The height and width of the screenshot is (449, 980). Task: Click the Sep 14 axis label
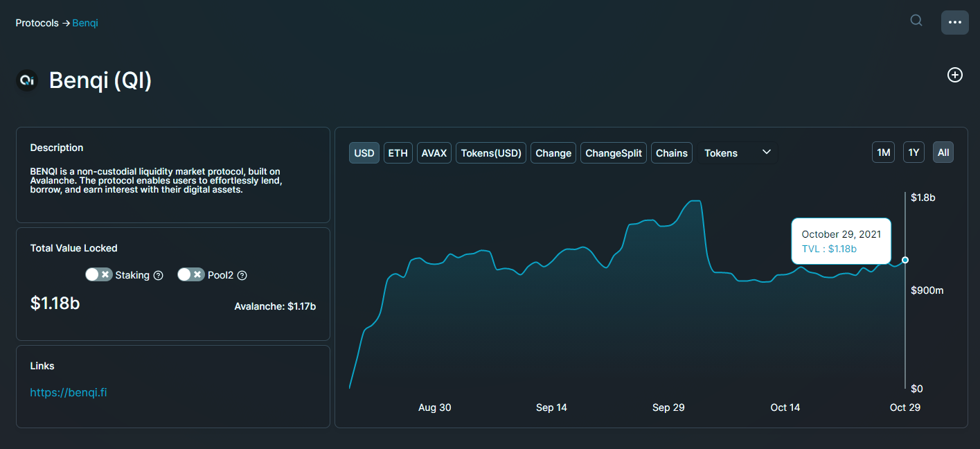coord(551,407)
